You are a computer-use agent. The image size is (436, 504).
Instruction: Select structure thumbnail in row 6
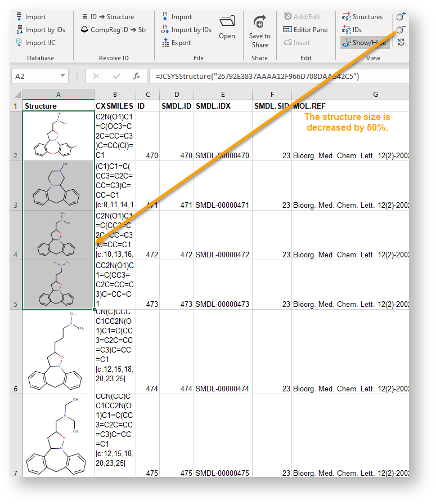pyautogui.click(x=58, y=351)
